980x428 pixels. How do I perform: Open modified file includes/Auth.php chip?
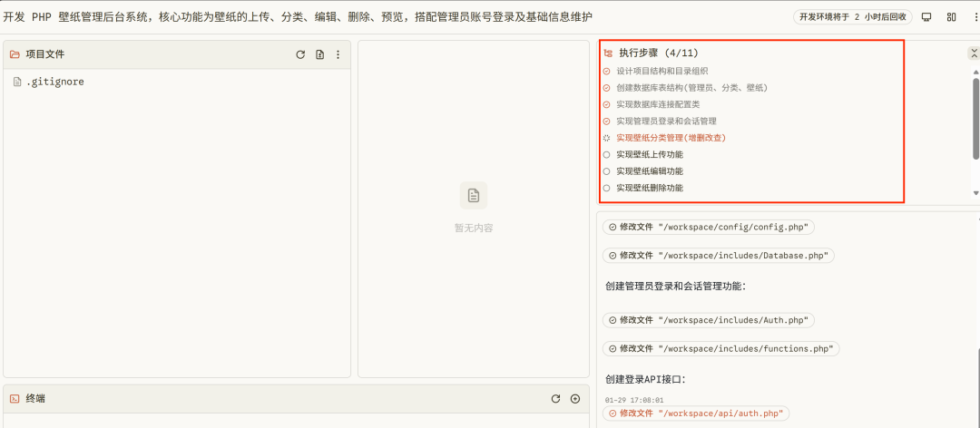pos(709,320)
